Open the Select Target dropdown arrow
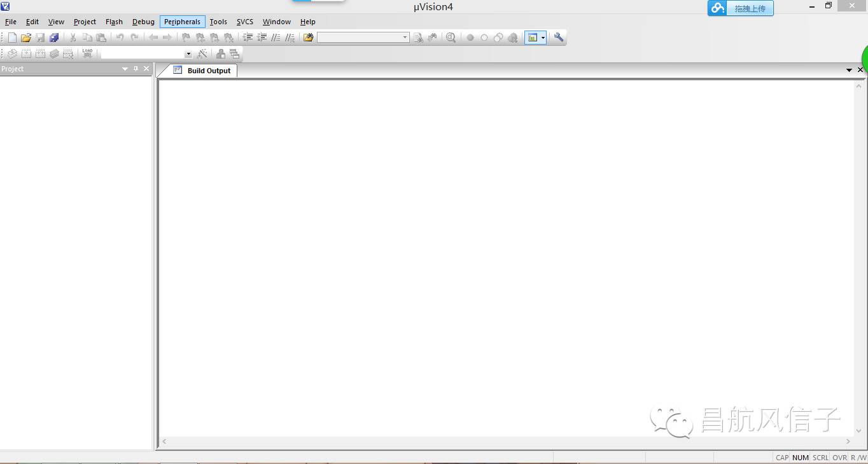This screenshot has height=464, width=868. tap(188, 54)
